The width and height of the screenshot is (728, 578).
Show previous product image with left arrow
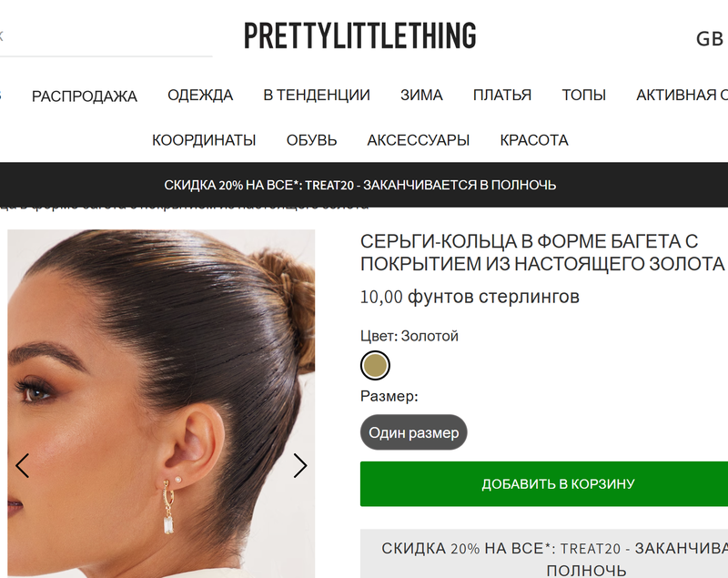point(22,466)
